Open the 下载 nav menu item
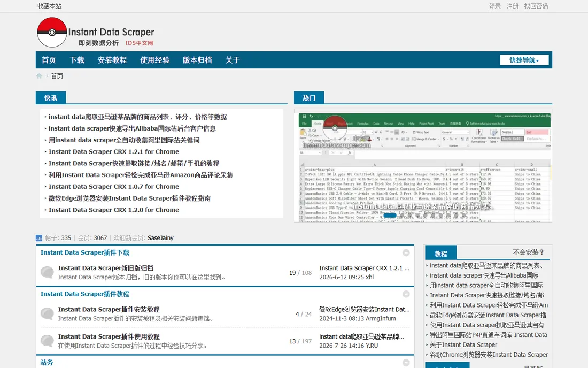The width and height of the screenshot is (588, 368). [x=77, y=60]
